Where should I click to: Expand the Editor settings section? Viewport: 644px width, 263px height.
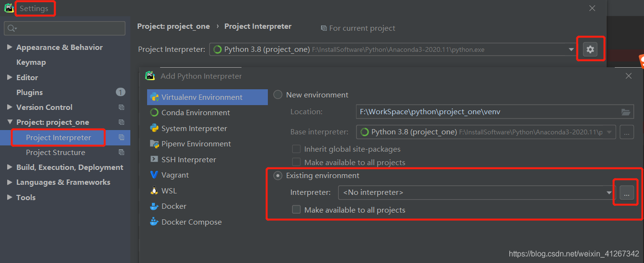(10, 77)
